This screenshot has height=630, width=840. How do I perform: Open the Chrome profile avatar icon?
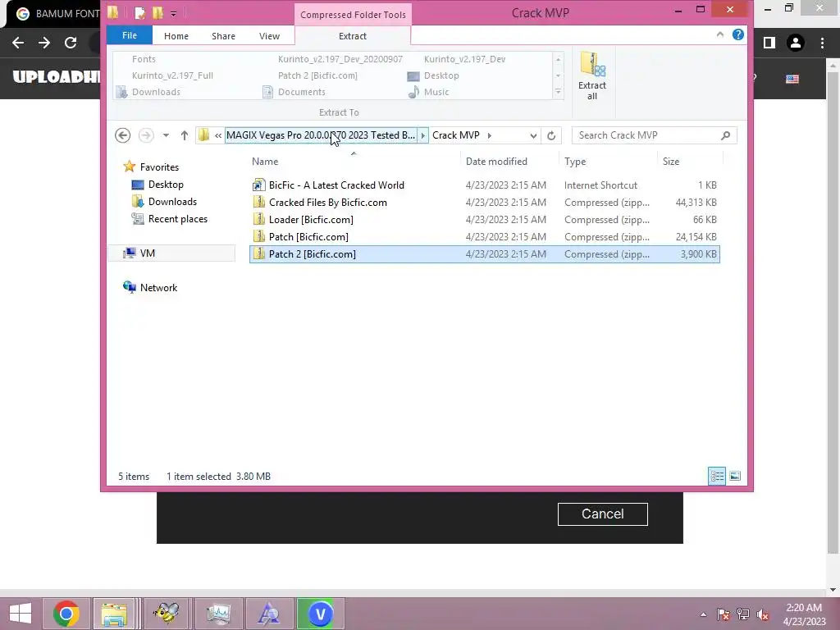click(796, 43)
